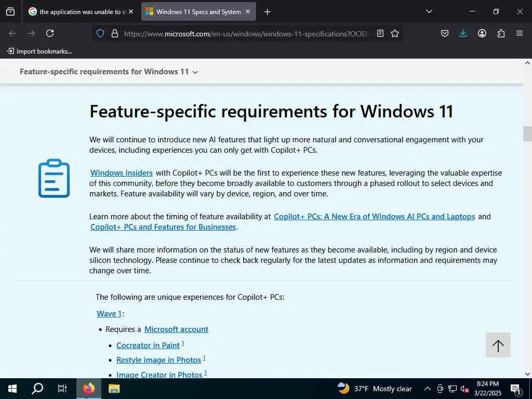Image resolution: width=532 pixels, height=399 pixels.
Task: Show hidden system tray icons
Action: coord(428,389)
